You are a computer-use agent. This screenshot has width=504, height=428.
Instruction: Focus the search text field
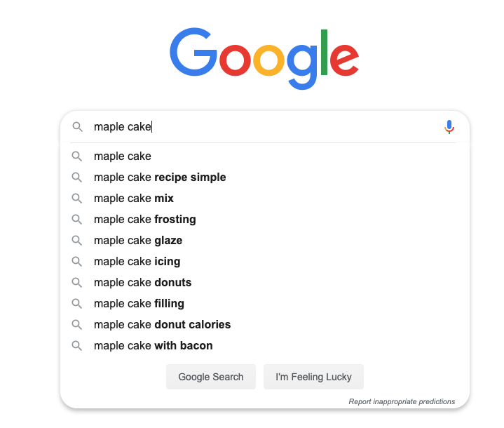point(266,127)
